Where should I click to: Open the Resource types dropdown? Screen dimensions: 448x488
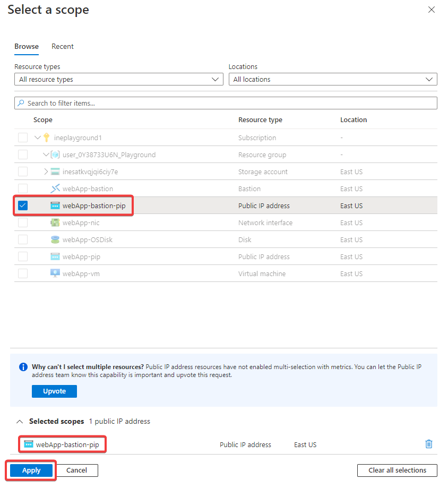click(118, 79)
